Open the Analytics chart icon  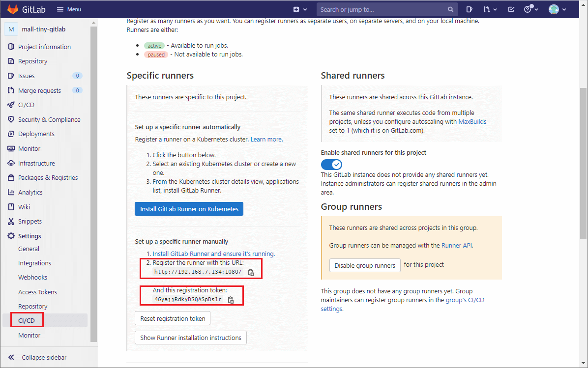coord(11,192)
